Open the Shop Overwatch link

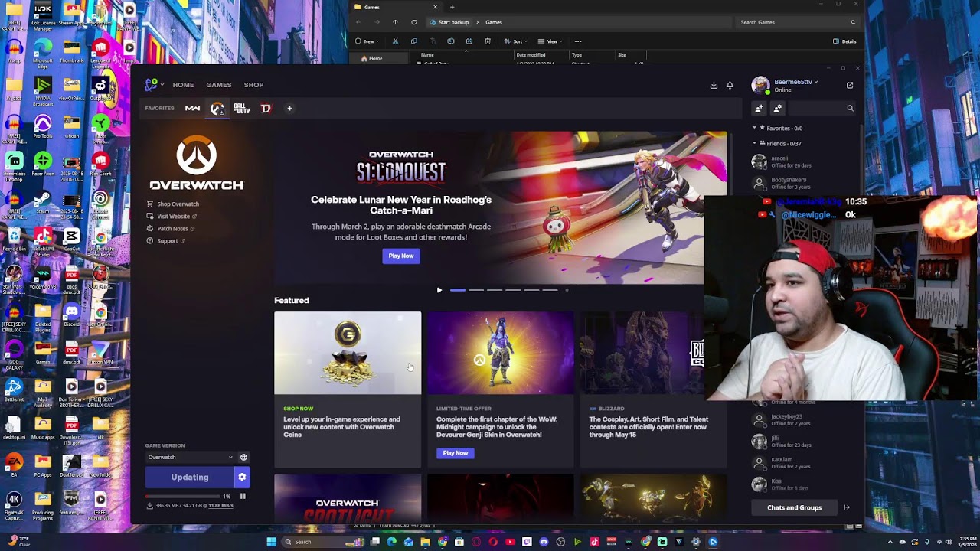(x=173, y=204)
